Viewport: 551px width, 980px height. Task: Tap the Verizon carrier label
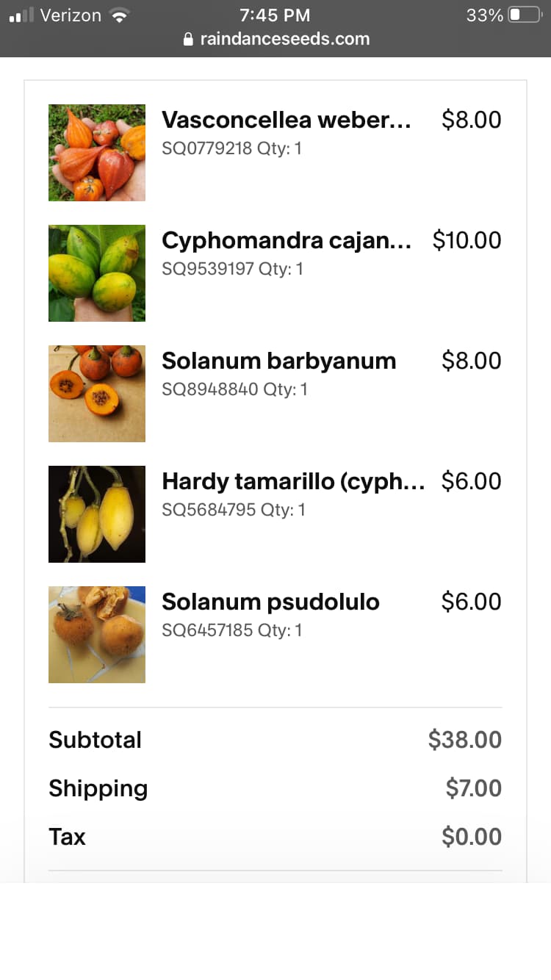71,15
